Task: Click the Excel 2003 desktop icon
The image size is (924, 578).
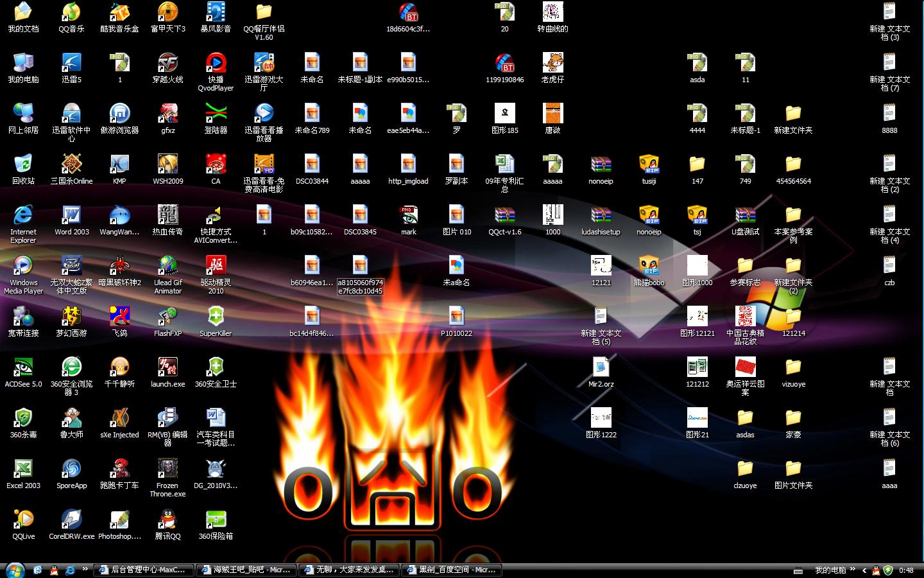Action: coord(23,474)
